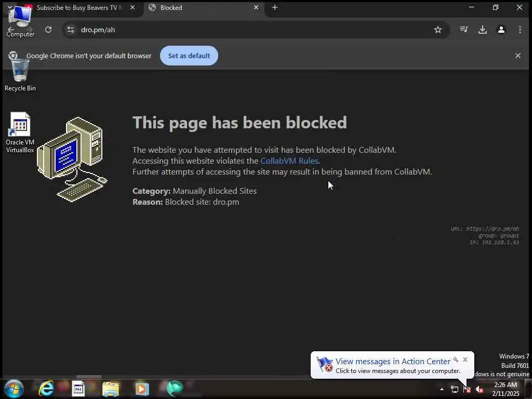
Task: Open the balloon's wrench settings icon
Action: click(x=456, y=360)
